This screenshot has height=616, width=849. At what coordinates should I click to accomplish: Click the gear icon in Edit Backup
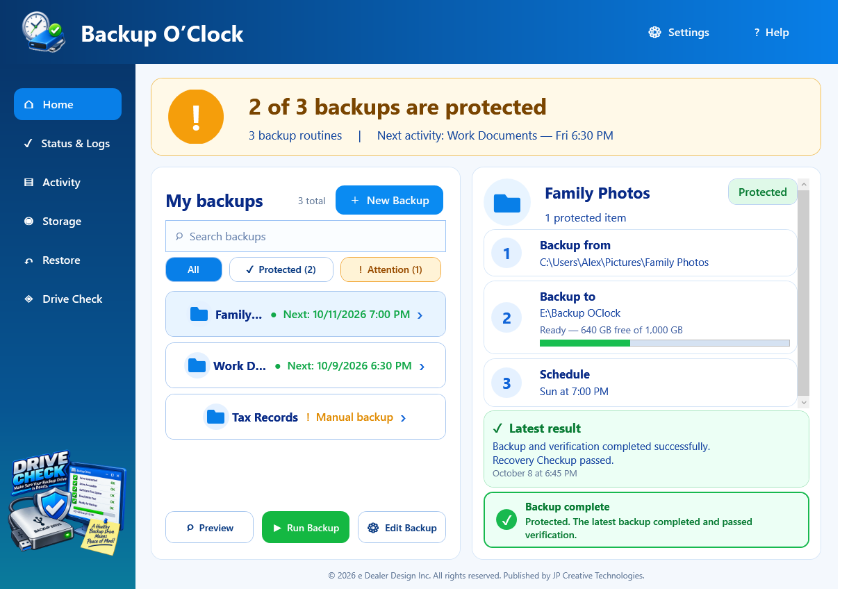point(373,528)
